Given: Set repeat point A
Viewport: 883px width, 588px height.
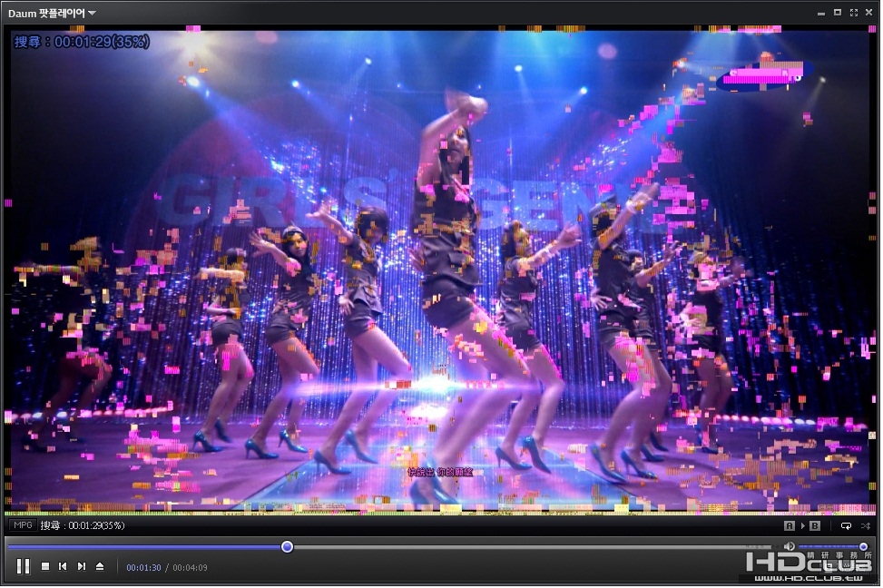Looking at the screenshot, I should (790, 526).
